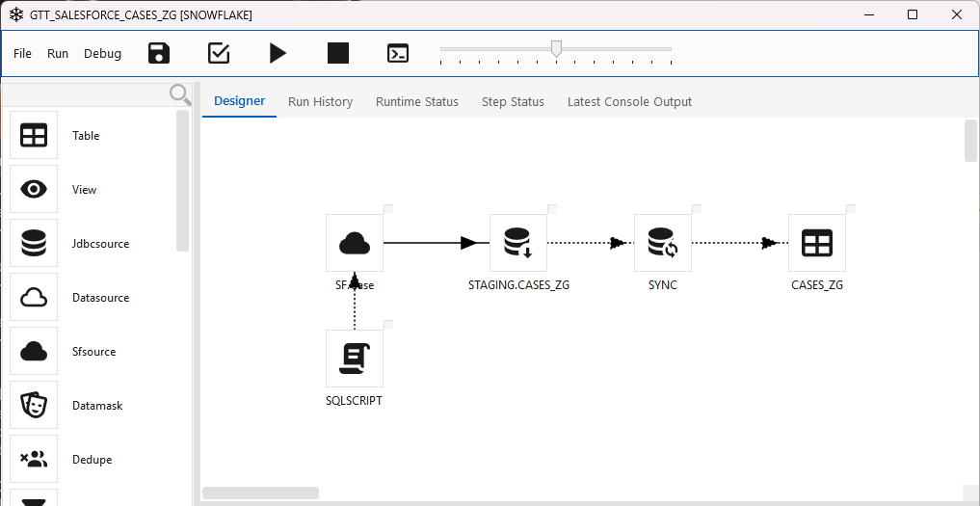Click the SYNC node label text
This screenshot has height=506, width=980.
pos(663,285)
